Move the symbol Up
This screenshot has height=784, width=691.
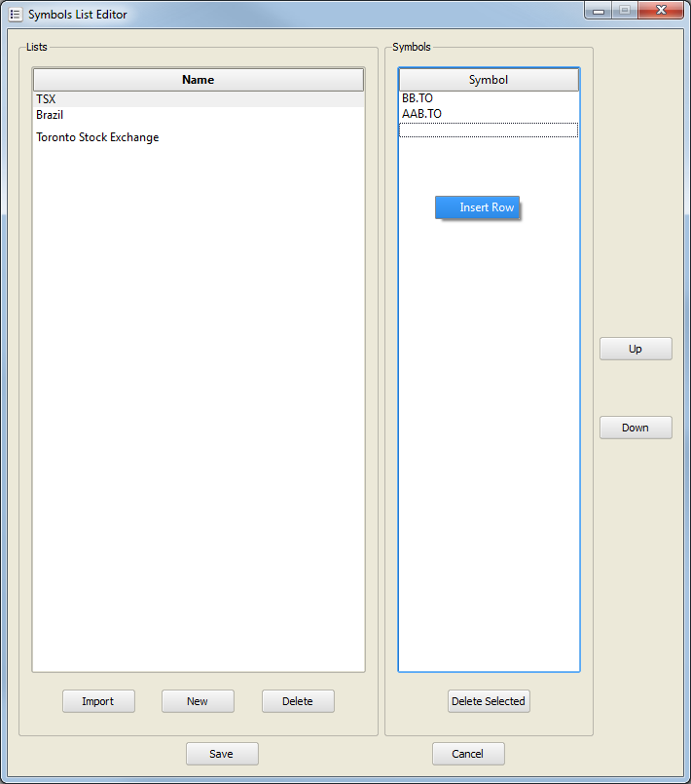pyautogui.click(x=636, y=349)
